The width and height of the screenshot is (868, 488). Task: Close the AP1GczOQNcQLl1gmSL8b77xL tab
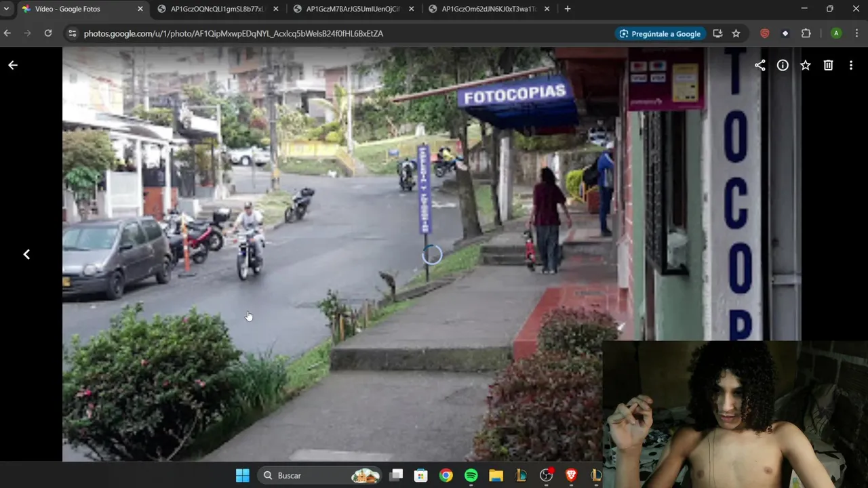(x=276, y=9)
